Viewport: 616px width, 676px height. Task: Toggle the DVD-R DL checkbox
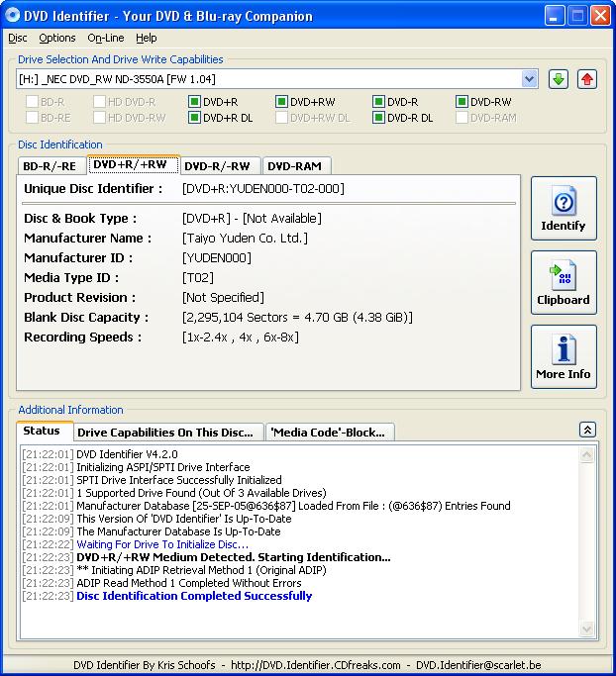(378, 117)
